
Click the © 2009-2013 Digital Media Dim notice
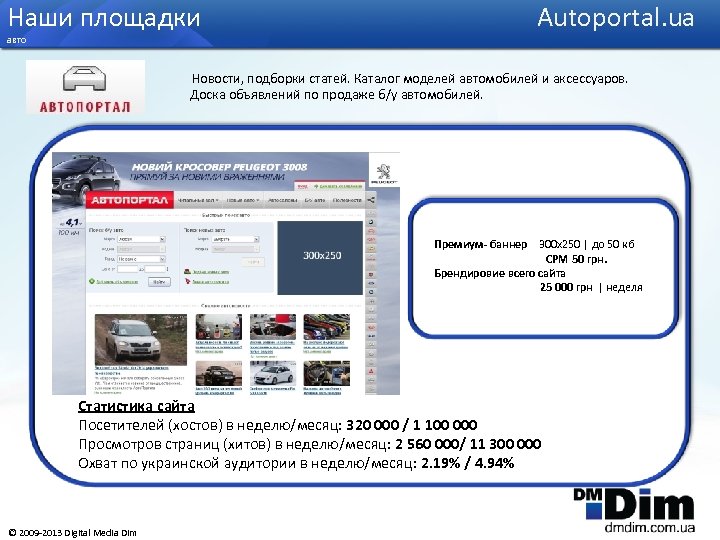tap(73, 533)
